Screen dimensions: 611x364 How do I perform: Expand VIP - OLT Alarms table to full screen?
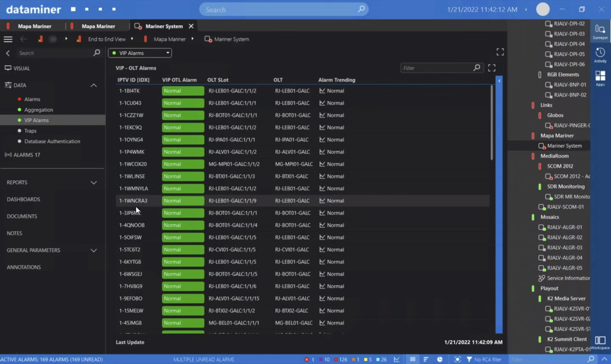click(x=492, y=68)
